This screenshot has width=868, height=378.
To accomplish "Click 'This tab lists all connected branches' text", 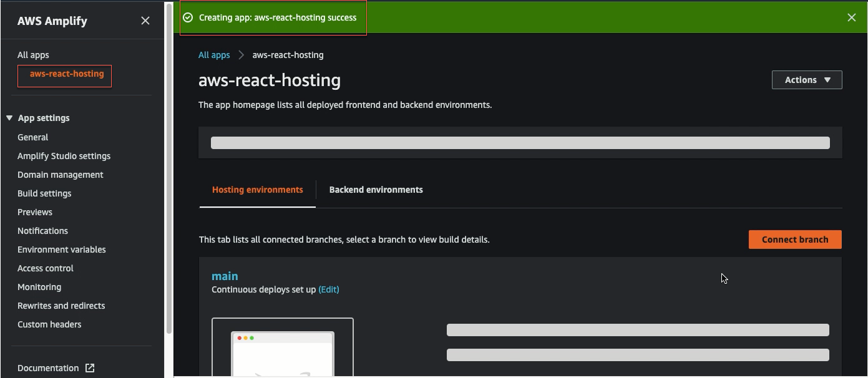I will coord(344,240).
